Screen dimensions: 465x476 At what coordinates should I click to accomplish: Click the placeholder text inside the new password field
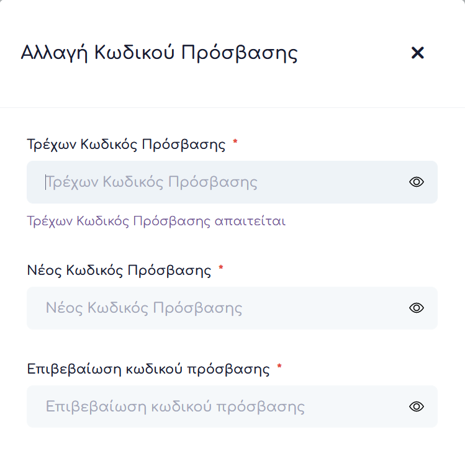pyautogui.click(x=144, y=308)
